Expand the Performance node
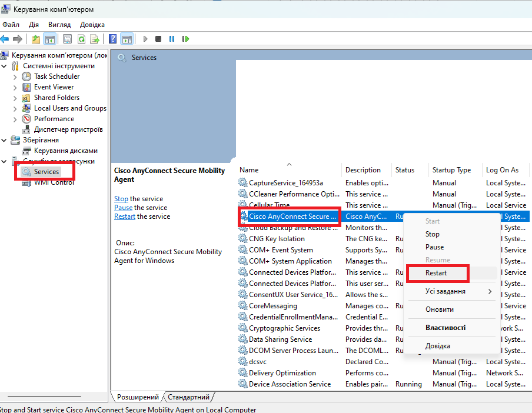The height and width of the screenshot is (413, 532). [x=15, y=119]
